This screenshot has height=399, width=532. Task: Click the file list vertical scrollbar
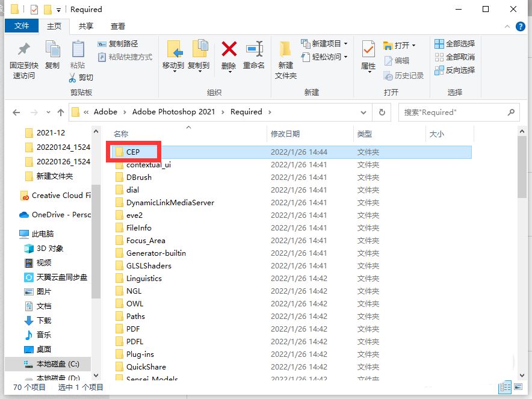click(522, 167)
